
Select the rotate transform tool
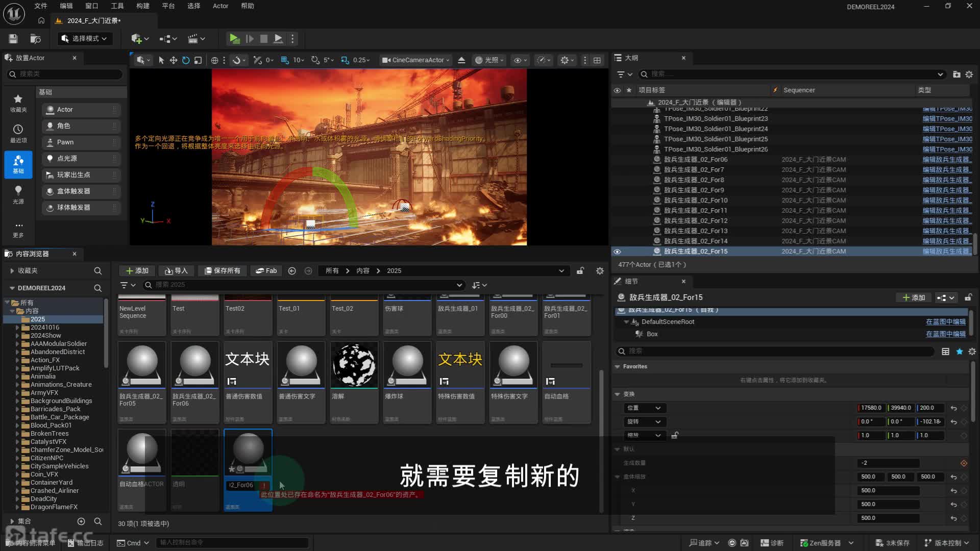click(186, 60)
